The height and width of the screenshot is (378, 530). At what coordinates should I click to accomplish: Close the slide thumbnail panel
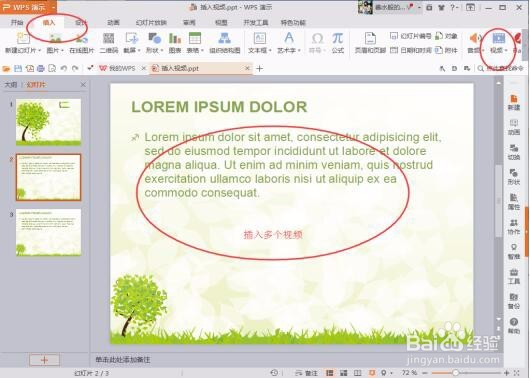coord(83,85)
